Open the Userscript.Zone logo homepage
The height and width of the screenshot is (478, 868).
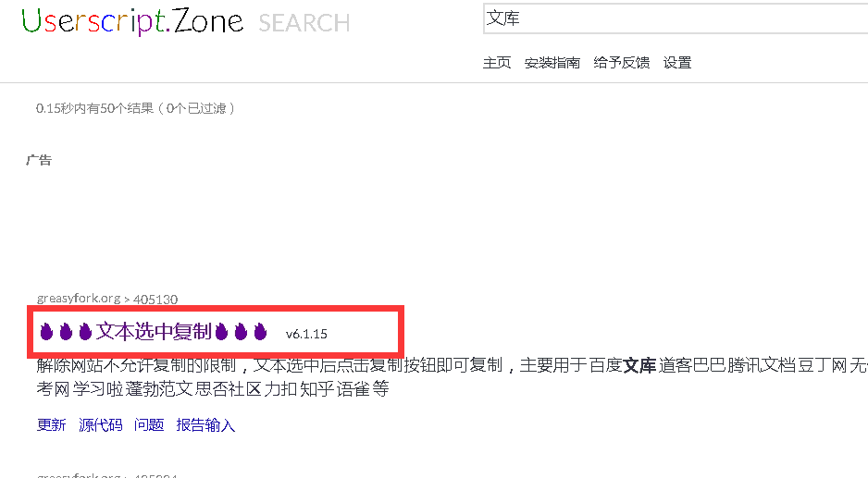[x=132, y=22]
